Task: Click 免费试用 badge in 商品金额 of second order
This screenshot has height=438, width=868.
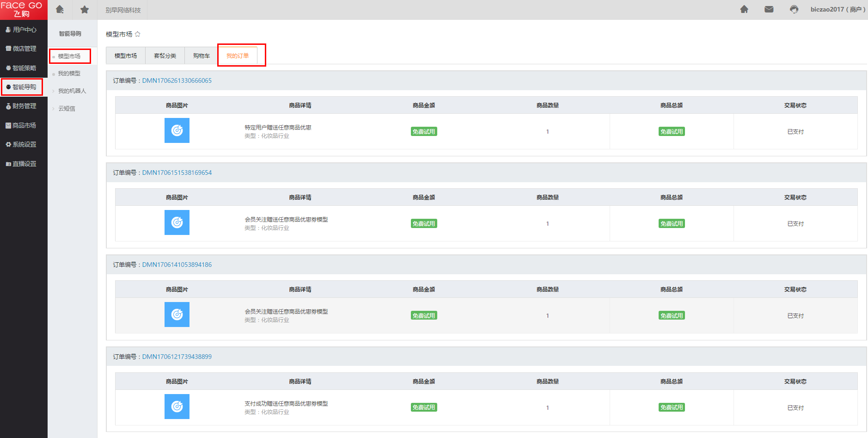Action: 424,224
